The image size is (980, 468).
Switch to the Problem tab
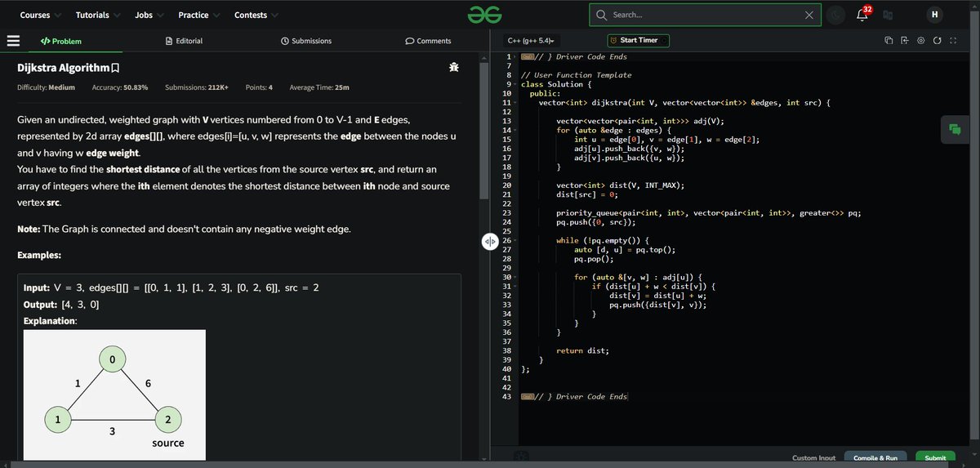pyautogui.click(x=61, y=41)
